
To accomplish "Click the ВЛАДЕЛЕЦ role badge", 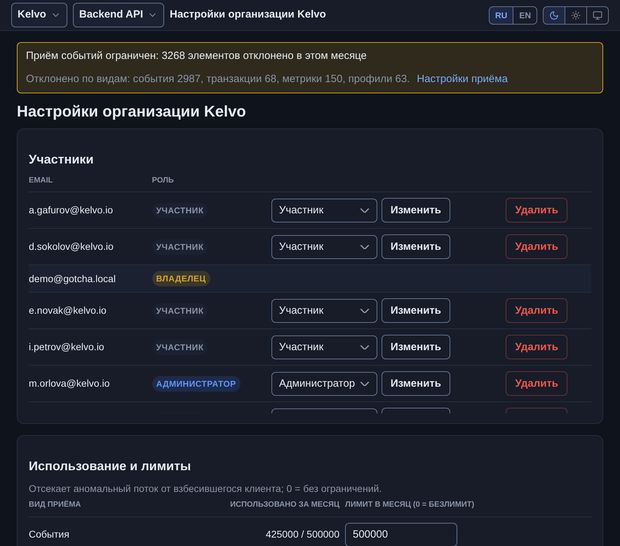I will (181, 279).
